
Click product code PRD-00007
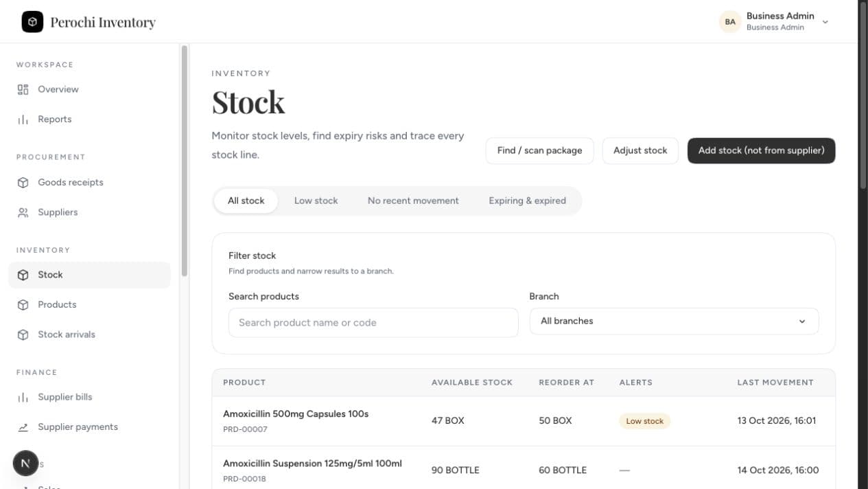pos(245,429)
